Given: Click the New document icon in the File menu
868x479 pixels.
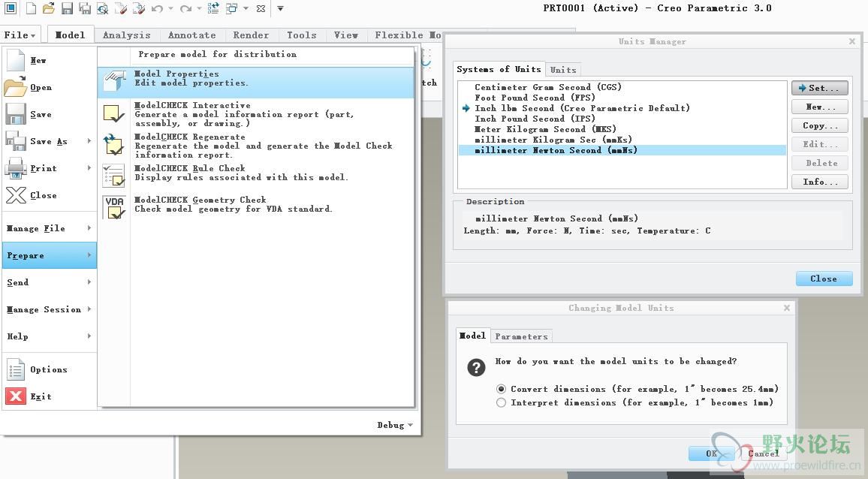Looking at the screenshot, I should point(16,60).
